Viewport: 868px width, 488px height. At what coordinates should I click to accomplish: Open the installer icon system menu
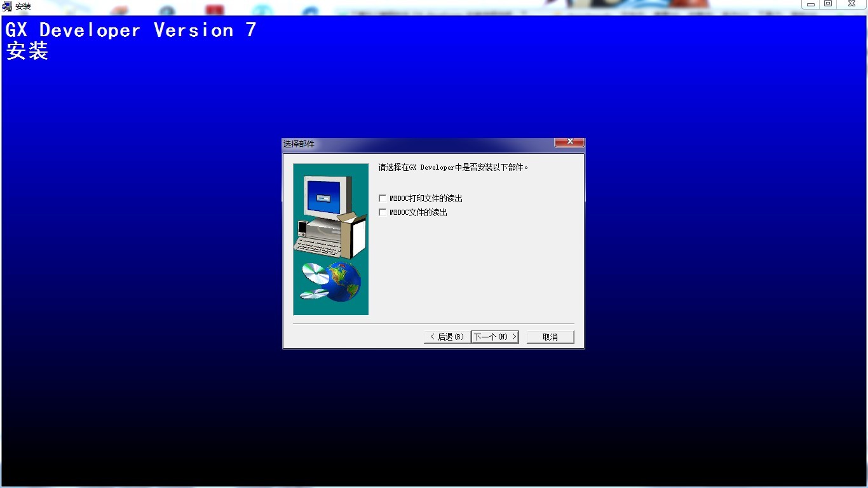7,6
